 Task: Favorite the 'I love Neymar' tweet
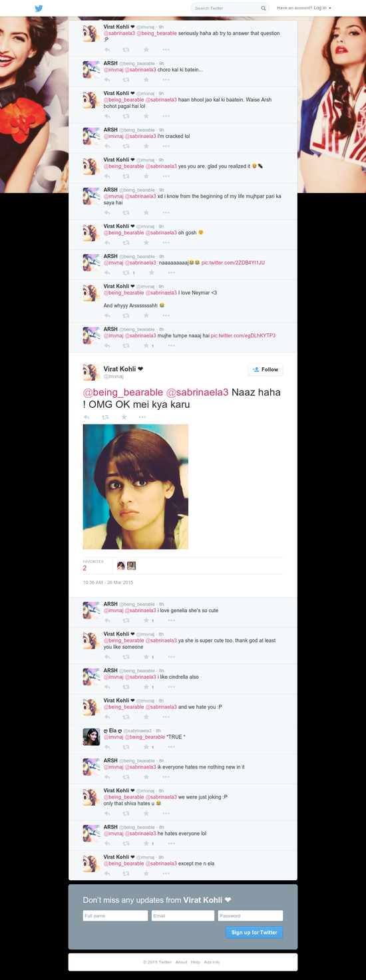tap(146, 316)
